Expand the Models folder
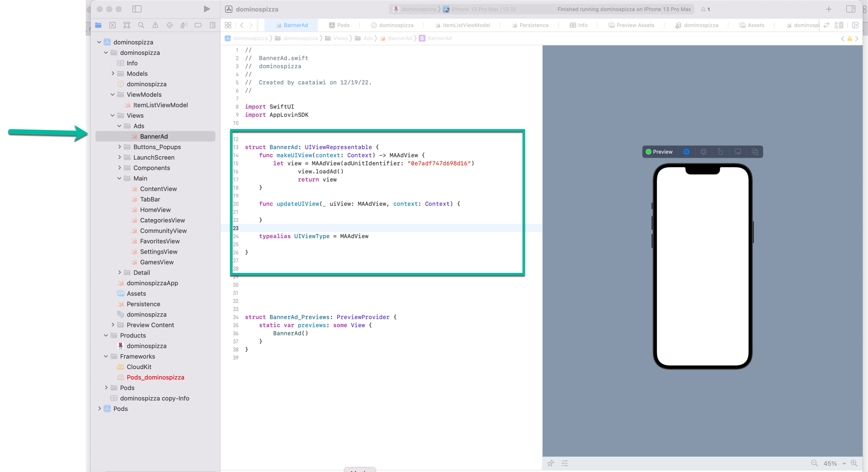Image resolution: width=868 pixels, height=472 pixels. pos(113,73)
